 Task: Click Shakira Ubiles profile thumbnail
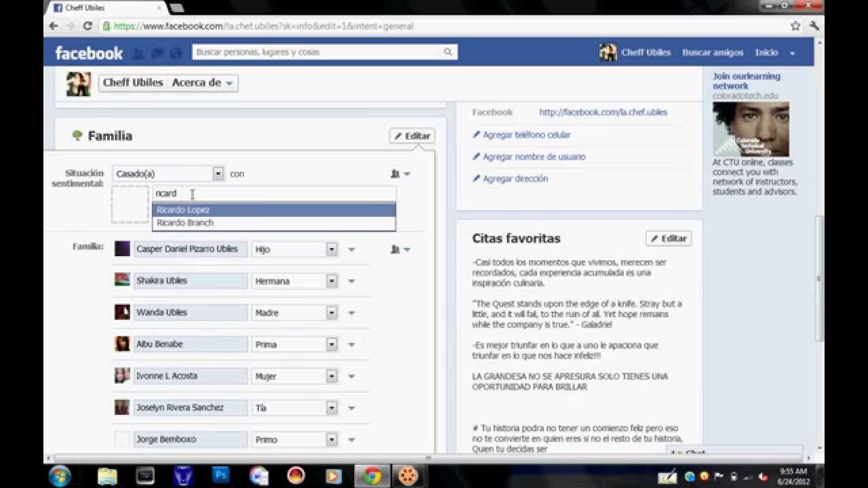coord(122,280)
